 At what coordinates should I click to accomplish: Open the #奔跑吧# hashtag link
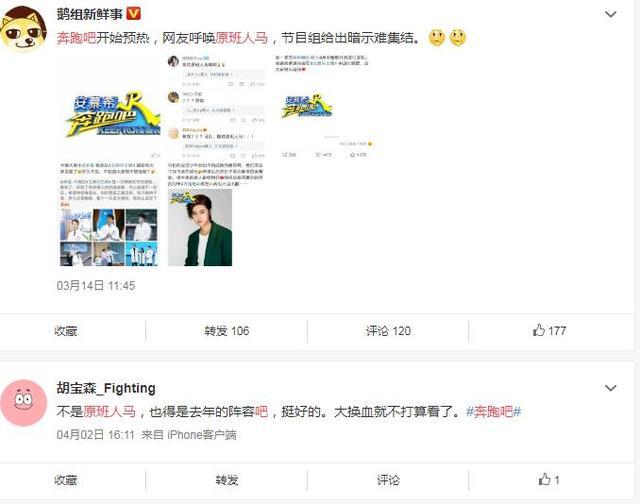coord(493,411)
